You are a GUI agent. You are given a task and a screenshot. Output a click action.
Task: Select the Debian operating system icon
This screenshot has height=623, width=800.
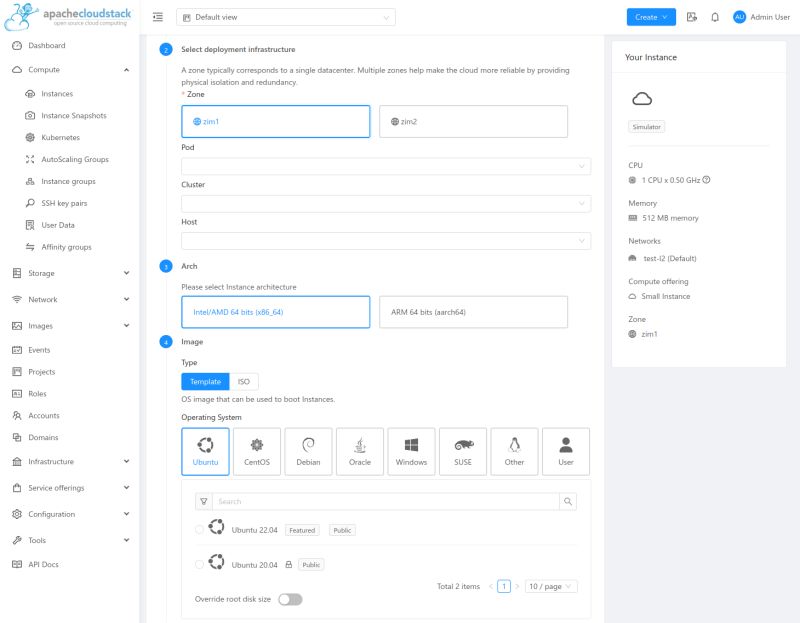[x=308, y=451]
